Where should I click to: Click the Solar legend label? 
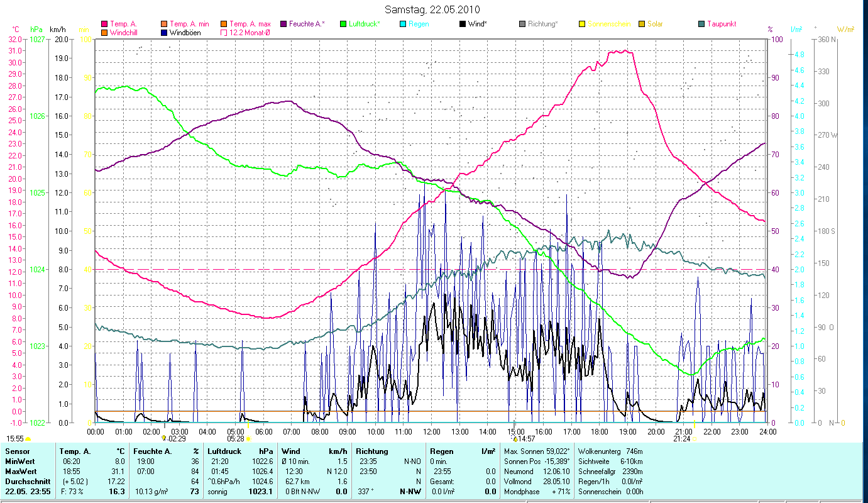click(654, 25)
